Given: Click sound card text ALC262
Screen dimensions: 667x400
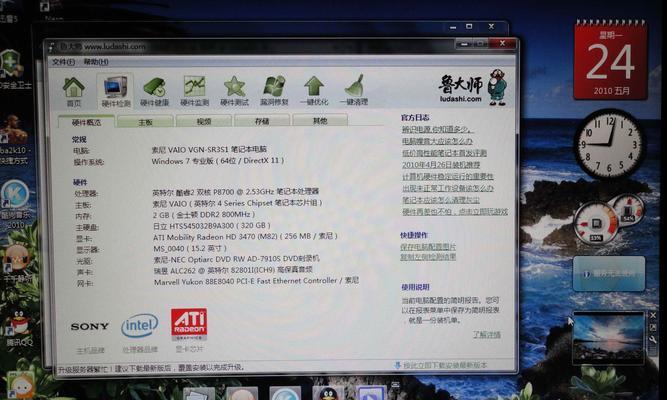Looking at the screenshot, I should (x=233, y=270).
